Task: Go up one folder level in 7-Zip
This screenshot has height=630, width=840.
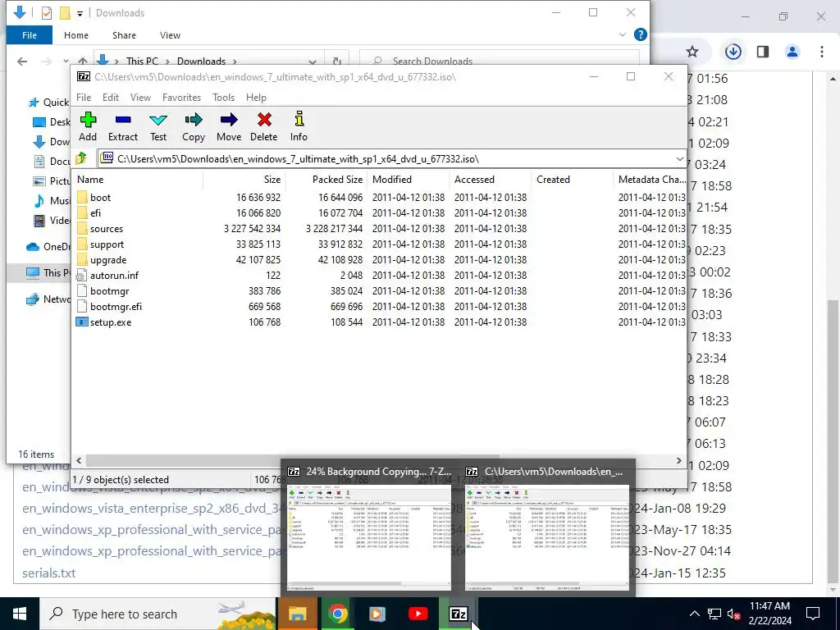Action: tap(81, 158)
